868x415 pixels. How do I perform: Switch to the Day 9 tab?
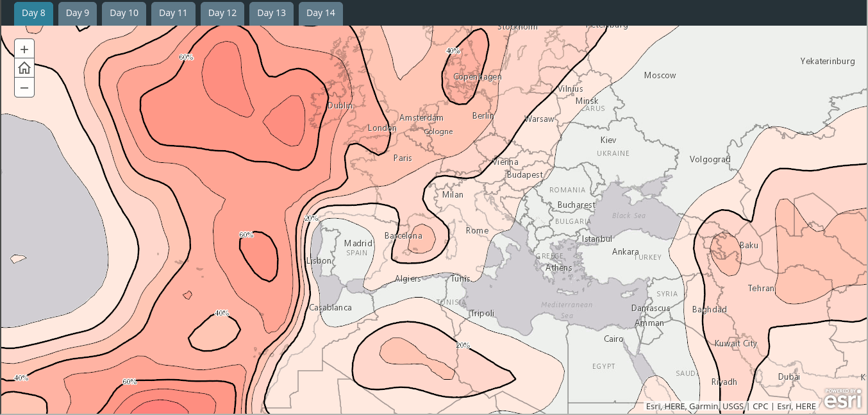click(78, 13)
